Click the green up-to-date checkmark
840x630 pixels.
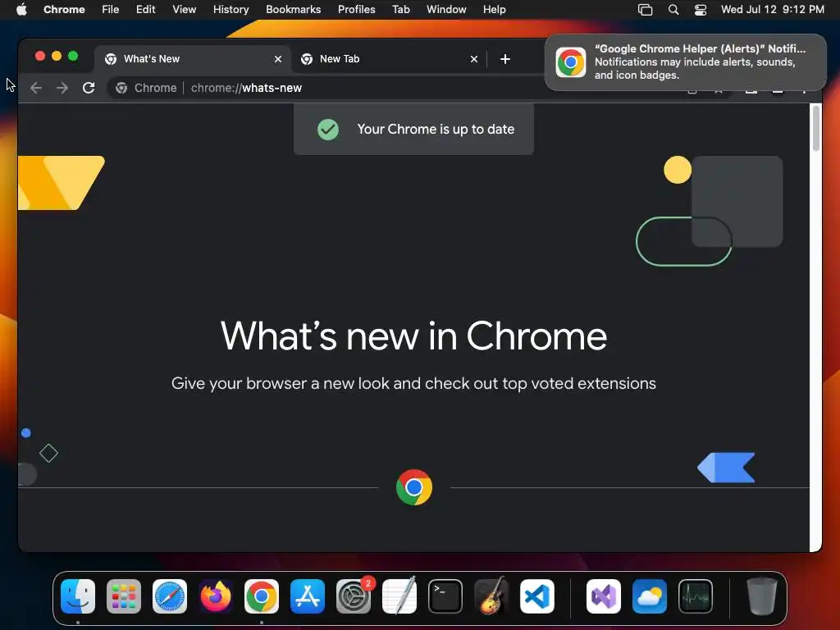click(x=328, y=129)
